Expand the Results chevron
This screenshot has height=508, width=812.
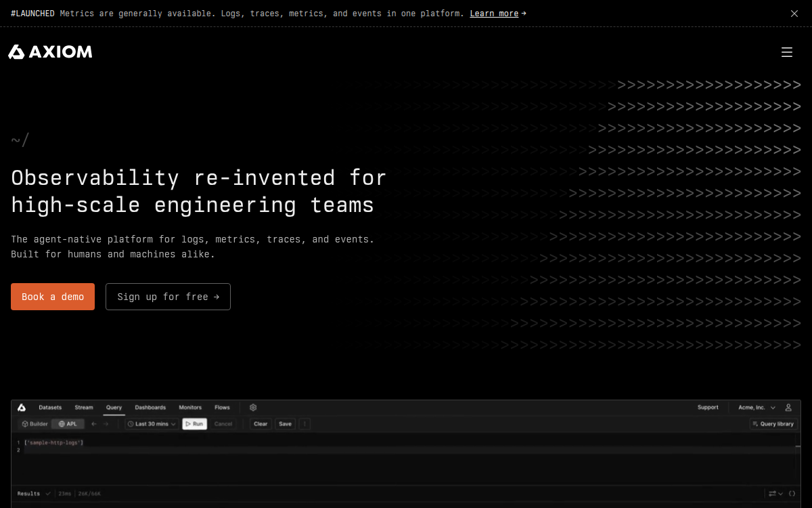[x=48, y=494]
